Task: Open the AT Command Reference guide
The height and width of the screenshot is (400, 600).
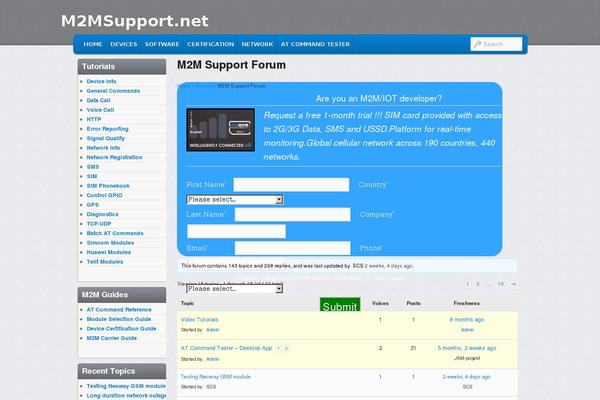Action: [x=119, y=309]
